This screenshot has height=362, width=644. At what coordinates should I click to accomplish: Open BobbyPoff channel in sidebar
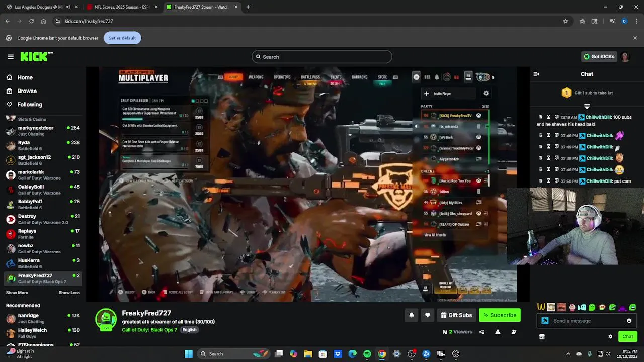pos(43,204)
